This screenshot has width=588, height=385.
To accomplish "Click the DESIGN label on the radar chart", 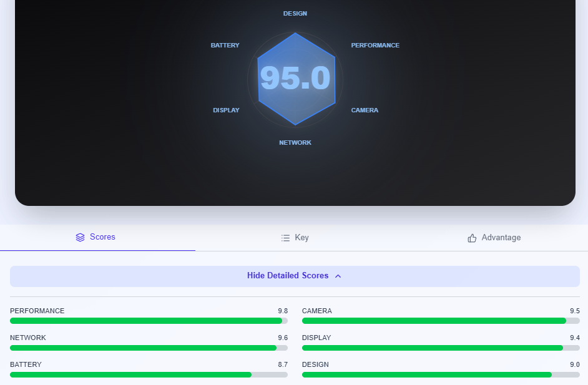I will (x=295, y=14).
